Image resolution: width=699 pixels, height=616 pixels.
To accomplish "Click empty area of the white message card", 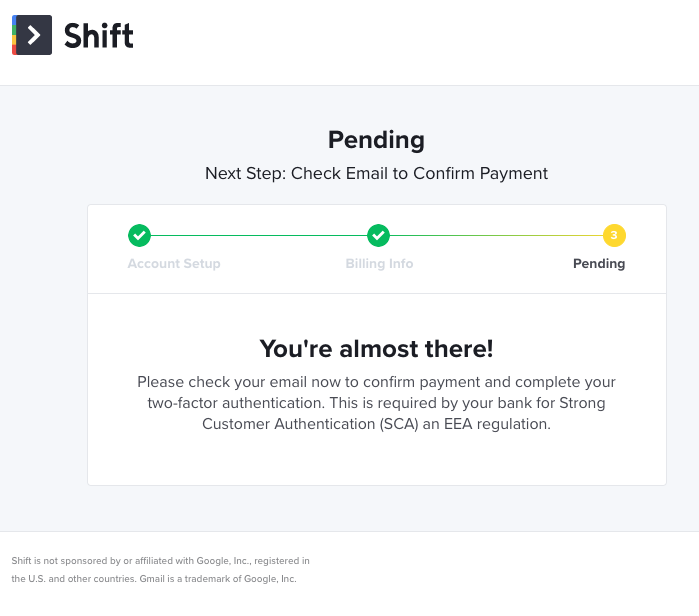I will 376,462.
